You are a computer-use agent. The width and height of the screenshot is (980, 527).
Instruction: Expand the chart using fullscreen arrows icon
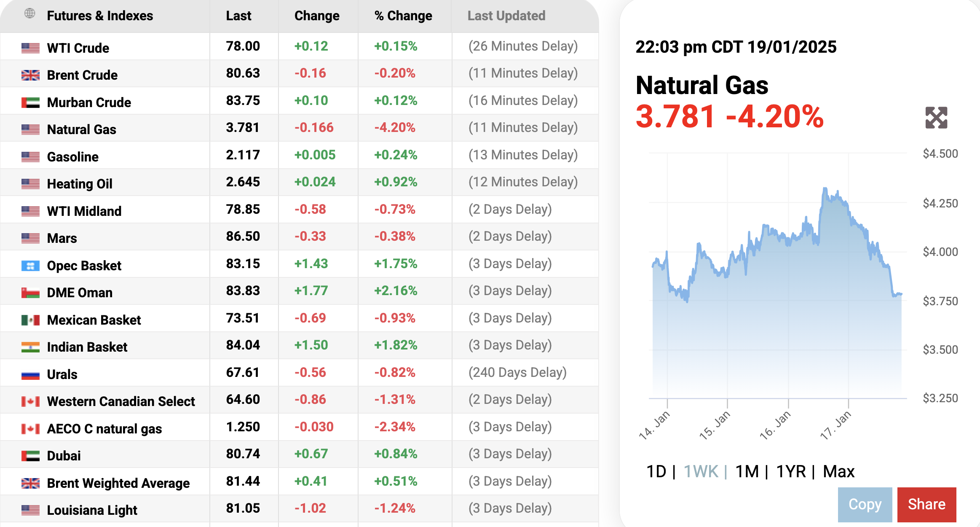pyautogui.click(x=936, y=118)
